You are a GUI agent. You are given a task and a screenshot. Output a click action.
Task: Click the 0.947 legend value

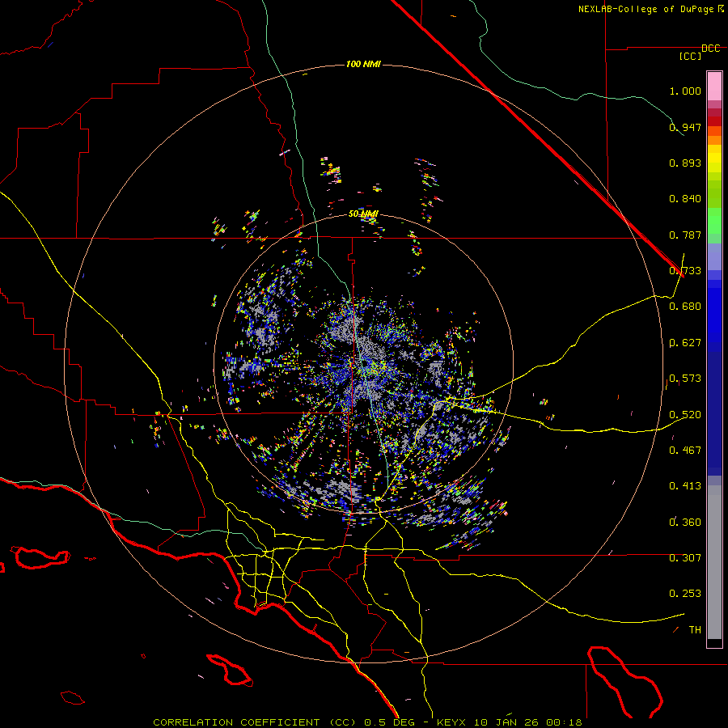point(685,127)
